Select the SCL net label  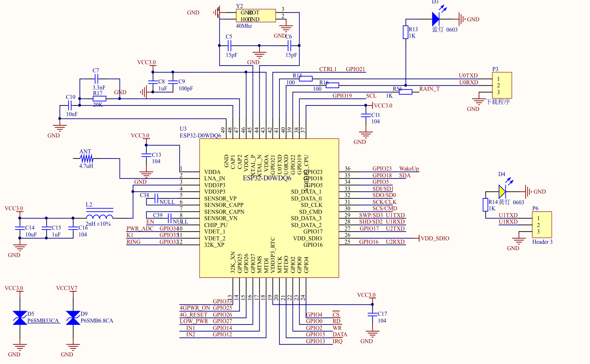pos(371,96)
